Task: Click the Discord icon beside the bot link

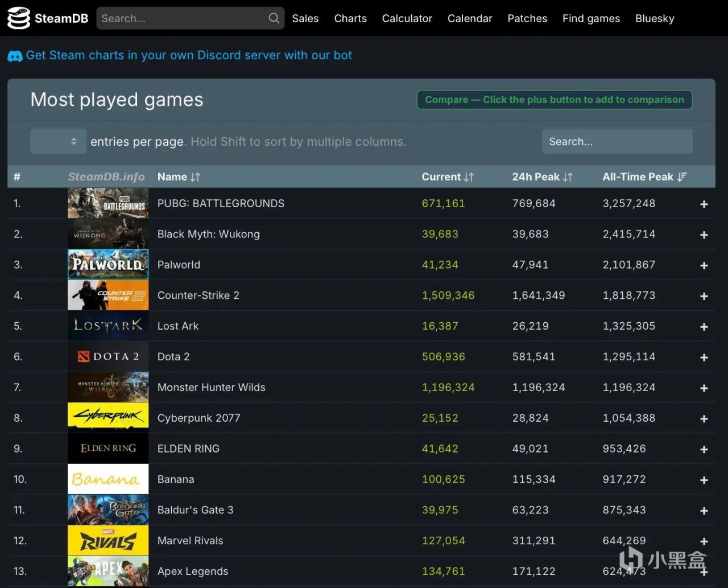Action: tap(15, 56)
